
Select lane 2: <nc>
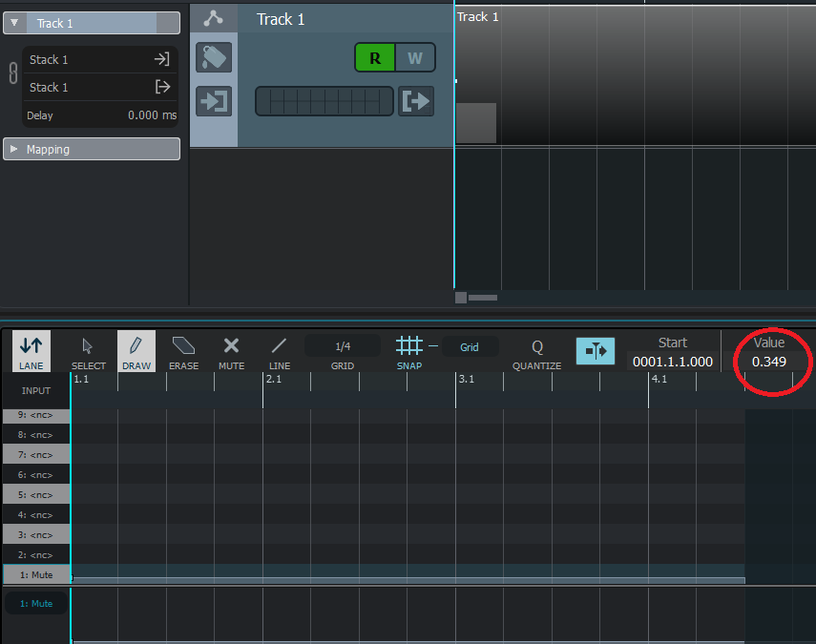[36, 555]
